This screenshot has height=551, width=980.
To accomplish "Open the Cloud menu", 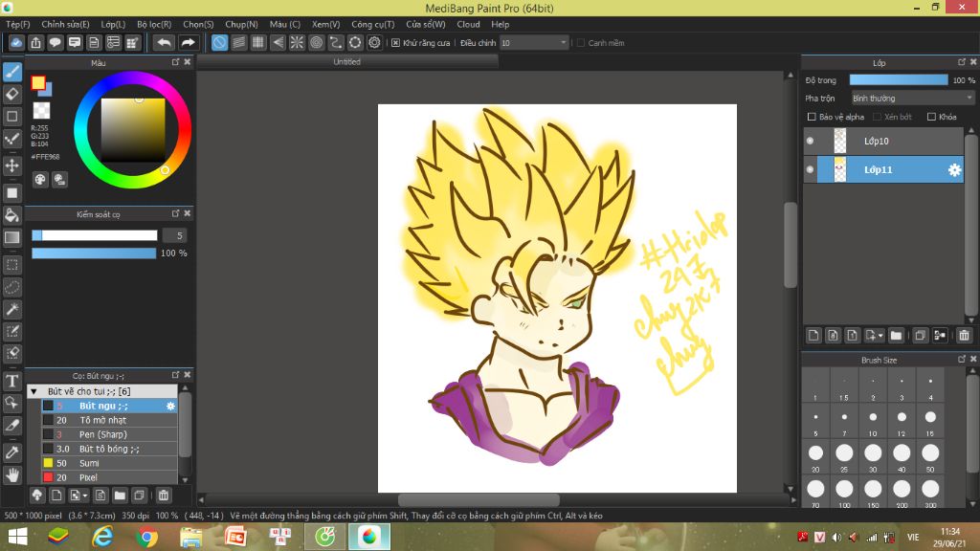I will [468, 24].
